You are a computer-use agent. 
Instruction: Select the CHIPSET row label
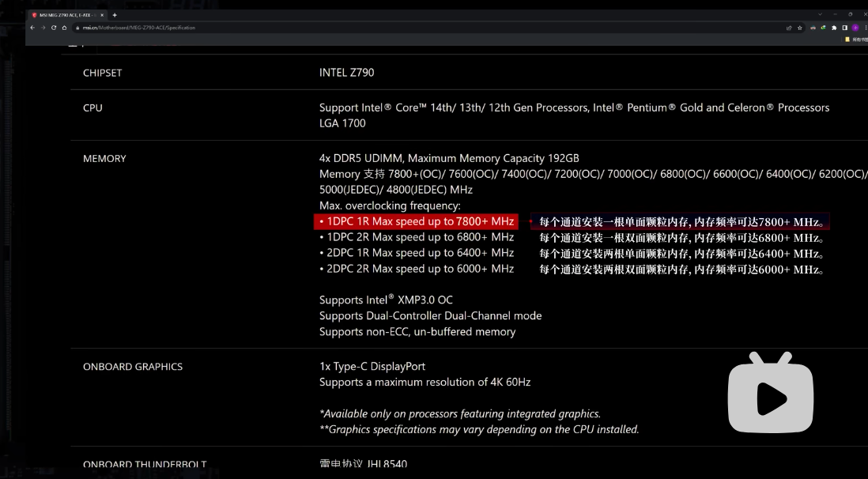[103, 73]
